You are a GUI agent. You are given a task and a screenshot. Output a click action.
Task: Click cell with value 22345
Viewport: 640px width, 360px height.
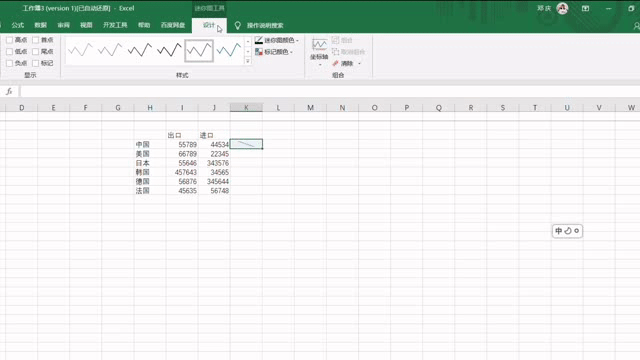[214, 154]
